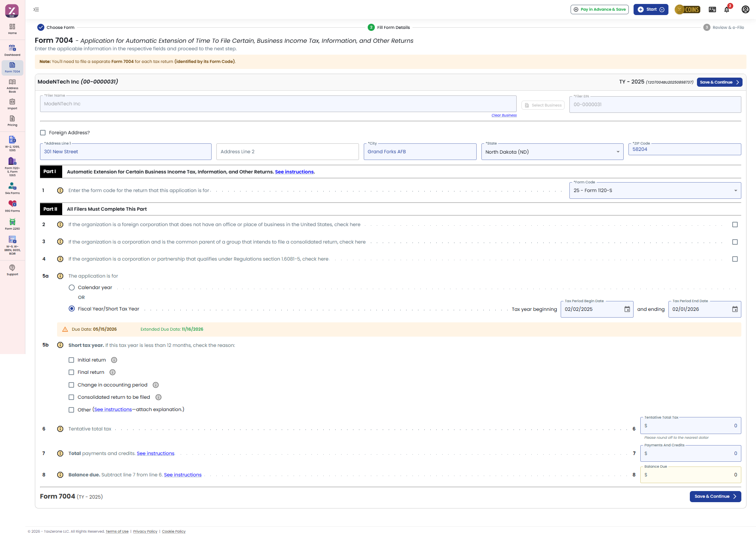Go to 990 Forms in sidebar

pos(12,206)
